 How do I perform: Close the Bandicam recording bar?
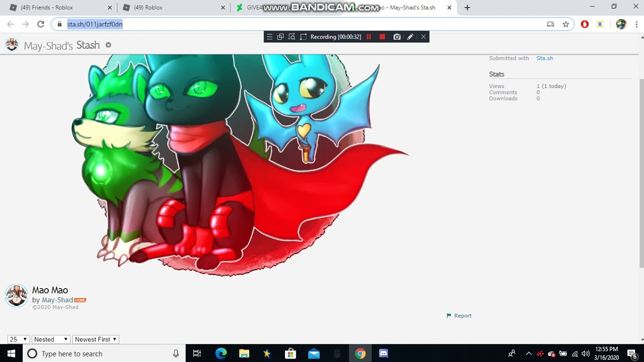click(423, 37)
